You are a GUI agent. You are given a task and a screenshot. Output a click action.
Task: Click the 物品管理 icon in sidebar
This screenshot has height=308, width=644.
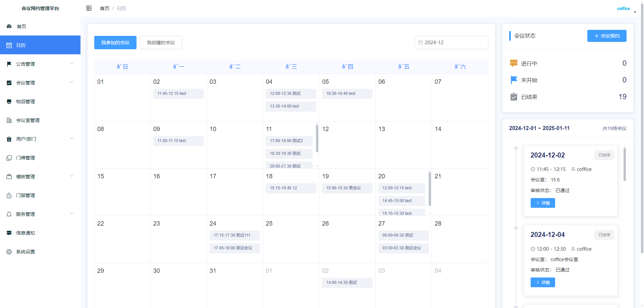click(9, 102)
